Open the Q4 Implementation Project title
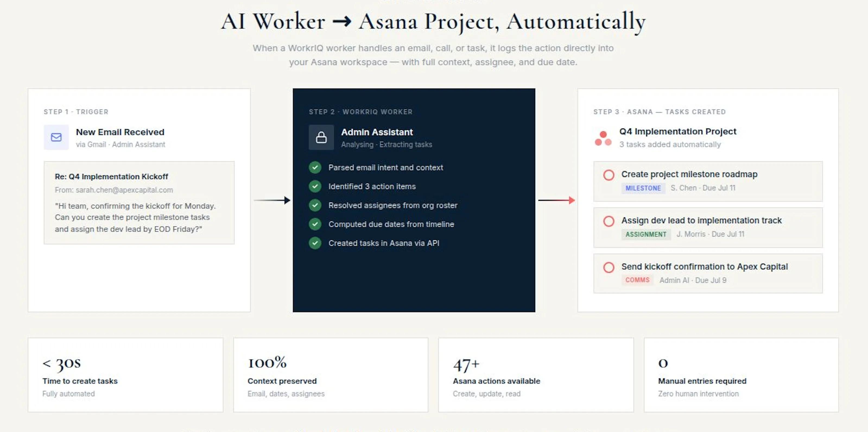Viewport: 868px width, 432px height. pos(678,132)
